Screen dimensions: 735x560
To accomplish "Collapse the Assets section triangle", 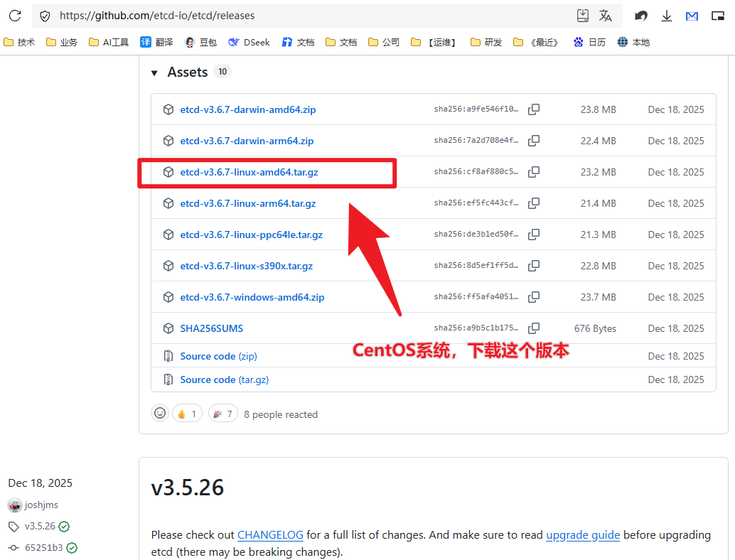I will (154, 73).
